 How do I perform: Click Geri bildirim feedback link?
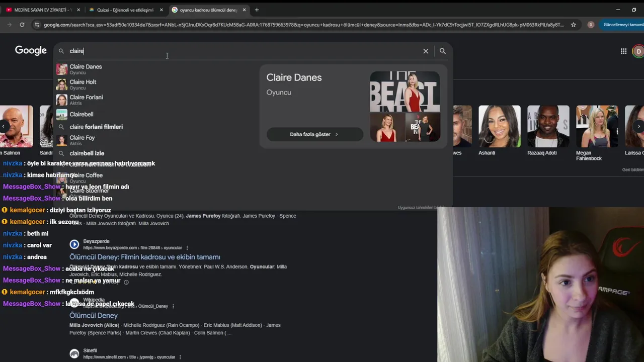click(633, 170)
